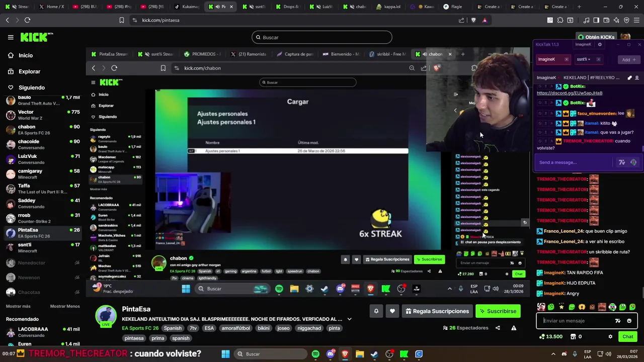
Task: Click the heart follow icon for PintaEsa
Action: point(392,311)
